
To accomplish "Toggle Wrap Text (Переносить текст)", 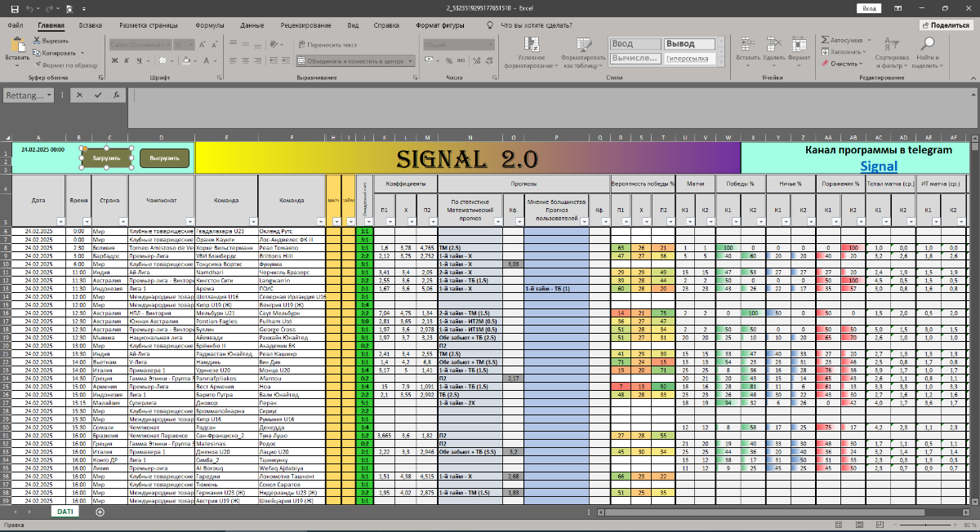I will (327, 45).
